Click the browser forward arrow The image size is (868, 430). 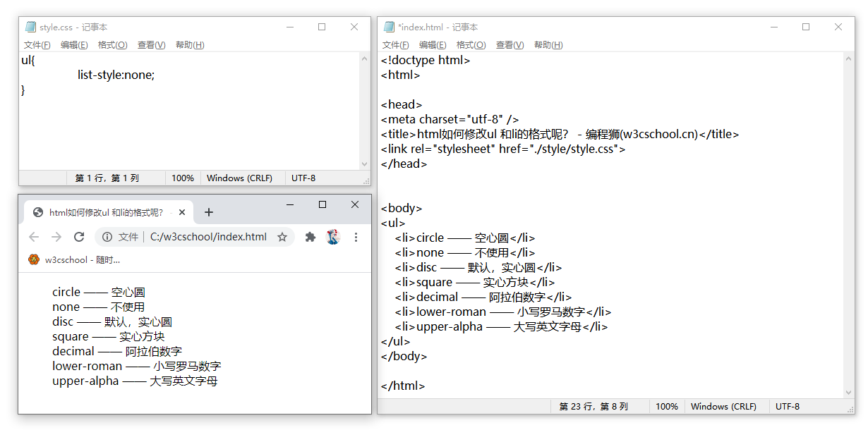pyautogui.click(x=56, y=237)
